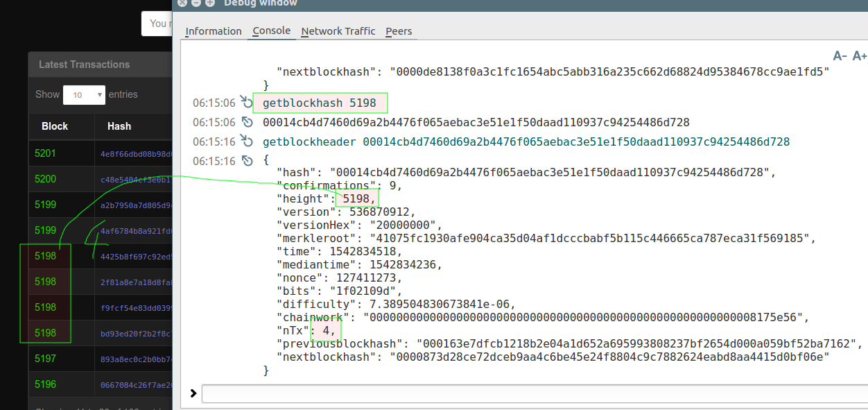
Task: Click the getblockhash 5198 command text
Action: point(320,103)
